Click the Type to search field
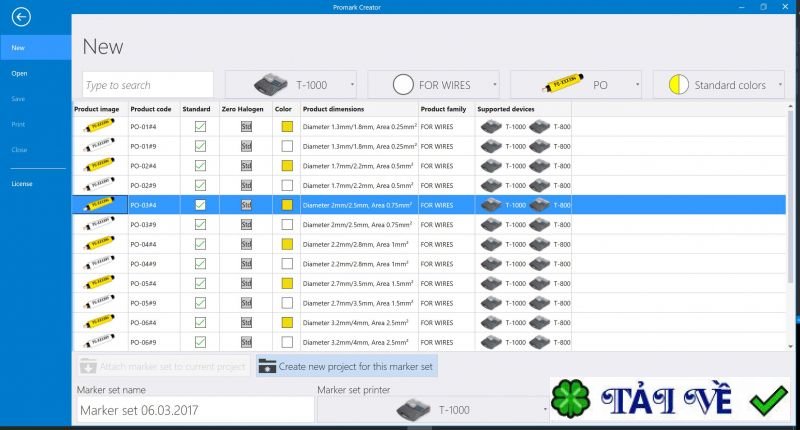The image size is (800, 430). point(148,85)
